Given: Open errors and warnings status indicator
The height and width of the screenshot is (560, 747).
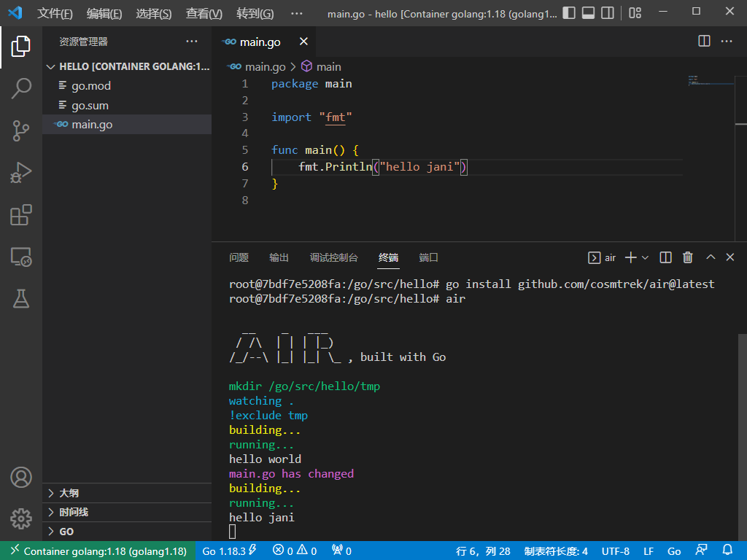Looking at the screenshot, I should 295,551.
